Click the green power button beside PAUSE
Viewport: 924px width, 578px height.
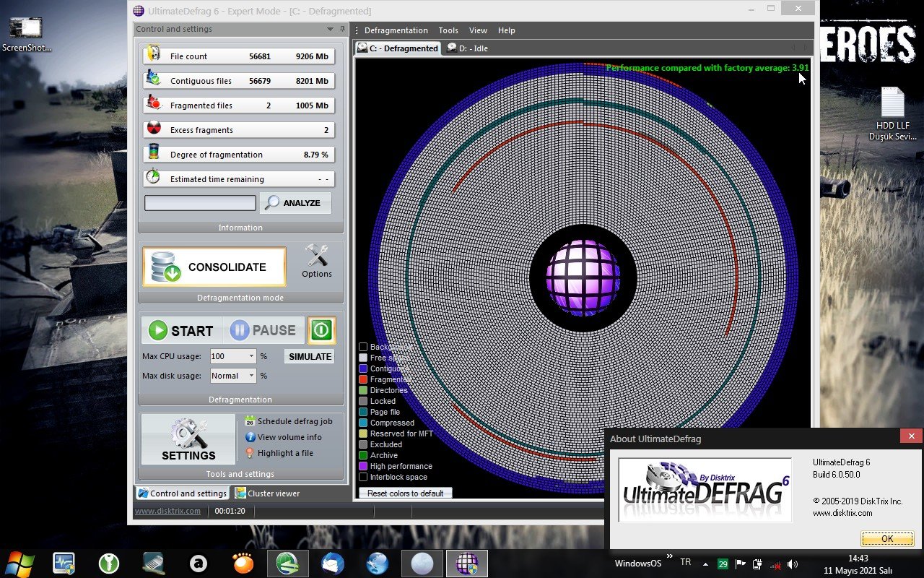pyautogui.click(x=321, y=330)
